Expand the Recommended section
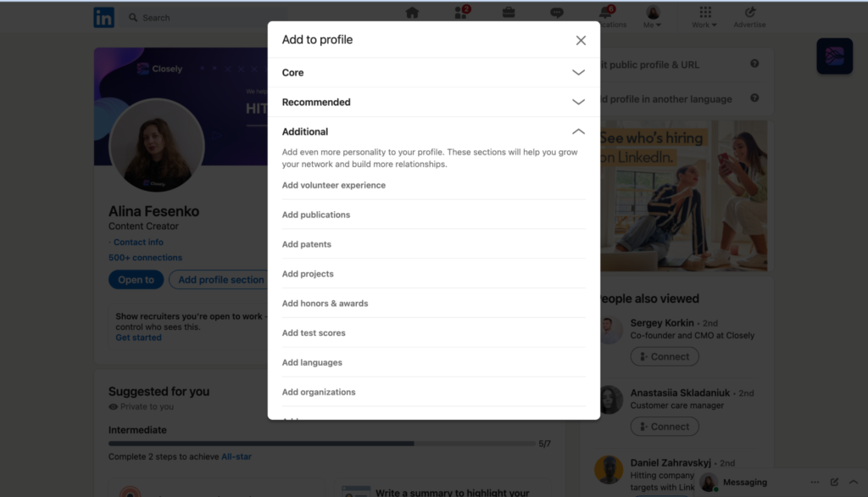868x497 pixels. [x=579, y=103]
